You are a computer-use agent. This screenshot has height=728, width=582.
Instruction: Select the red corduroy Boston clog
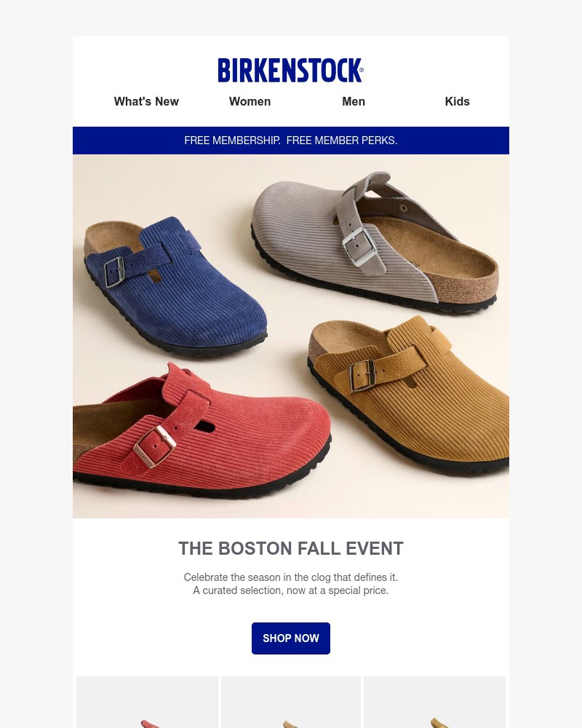(x=202, y=432)
